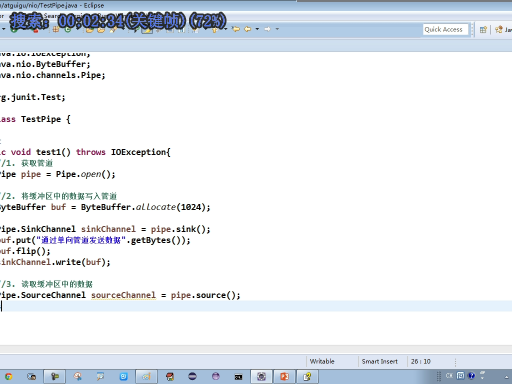
Task: Click the Chinese string literal in buf.put
Action: coord(81,240)
